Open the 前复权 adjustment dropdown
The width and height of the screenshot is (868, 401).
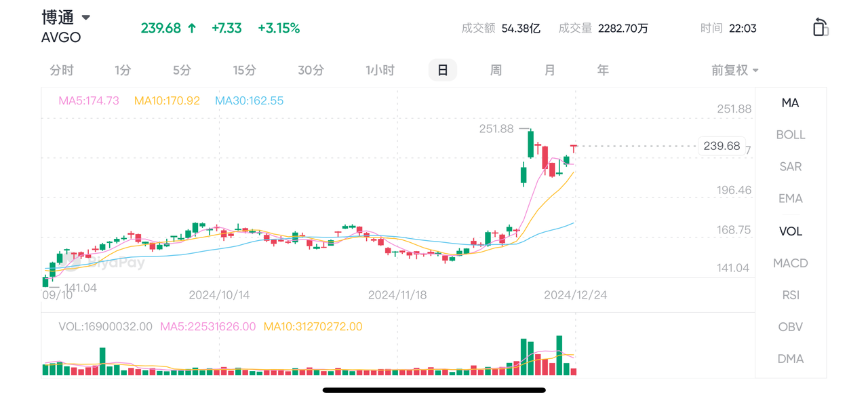735,70
